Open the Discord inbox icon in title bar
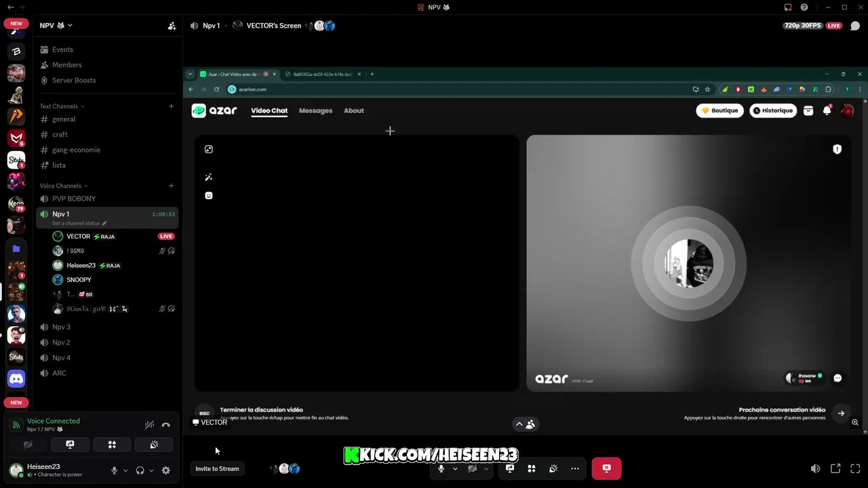Image resolution: width=868 pixels, height=488 pixels. coord(788,7)
